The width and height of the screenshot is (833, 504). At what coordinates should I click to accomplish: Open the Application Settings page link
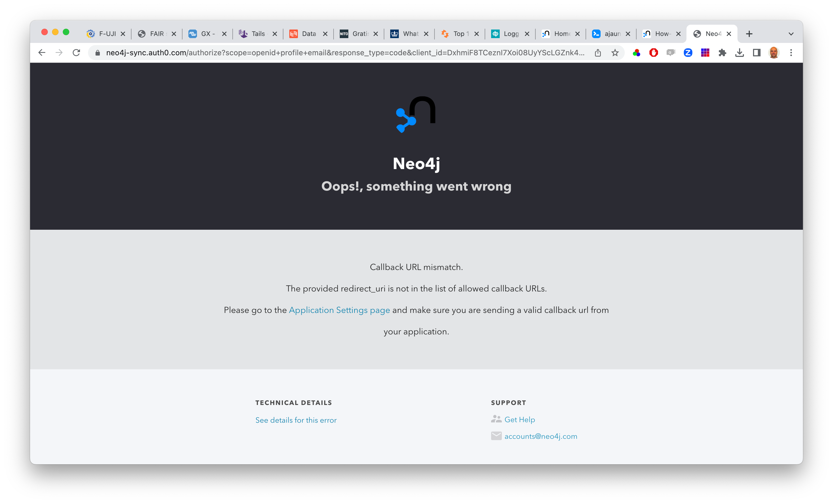pos(339,309)
